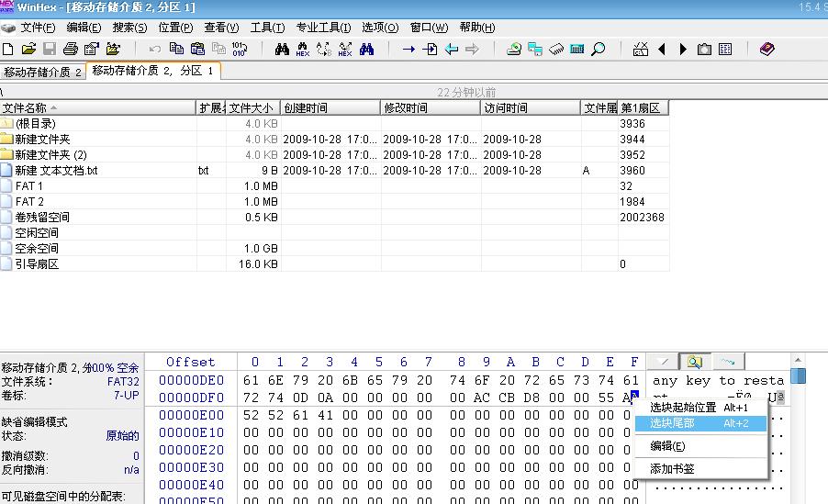Open the 帮助(H) menu
This screenshot has width=828, height=504.
click(x=477, y=28)
